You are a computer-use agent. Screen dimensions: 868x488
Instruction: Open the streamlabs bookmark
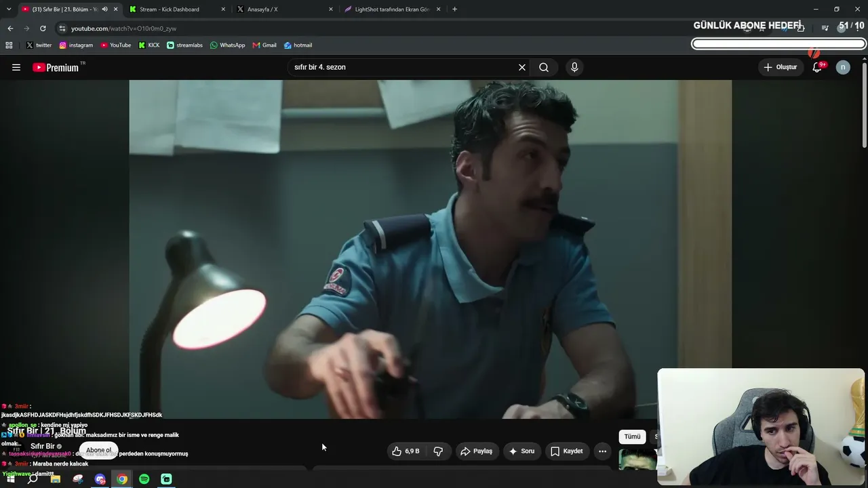[184, 45]
